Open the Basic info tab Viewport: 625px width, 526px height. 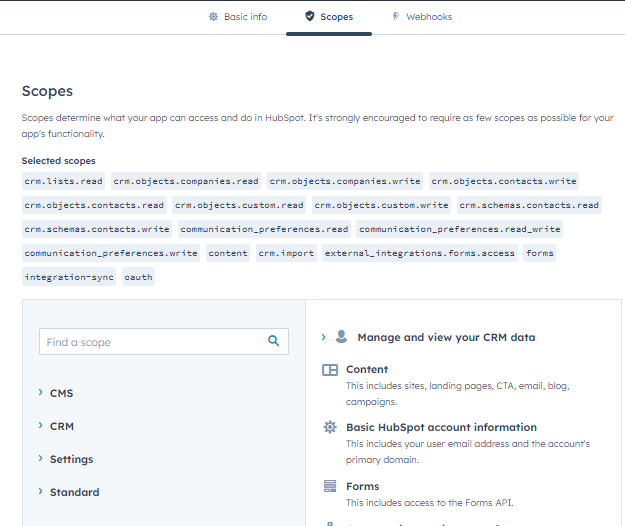[x=238, y=17]
